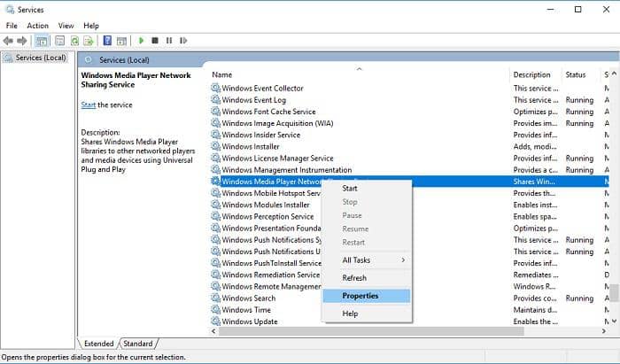
Task: Click gear icon beside Windows Perception Service
Action: tap(215, 217)
